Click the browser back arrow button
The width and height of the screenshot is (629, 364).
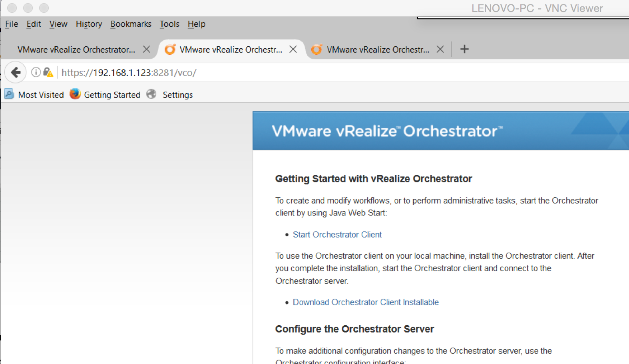(16, 72)
